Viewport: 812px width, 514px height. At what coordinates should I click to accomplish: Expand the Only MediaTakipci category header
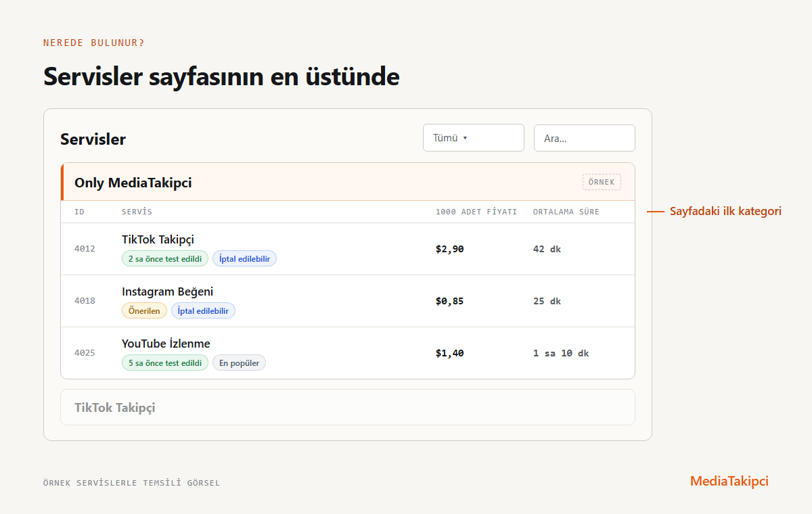[348, 182]
